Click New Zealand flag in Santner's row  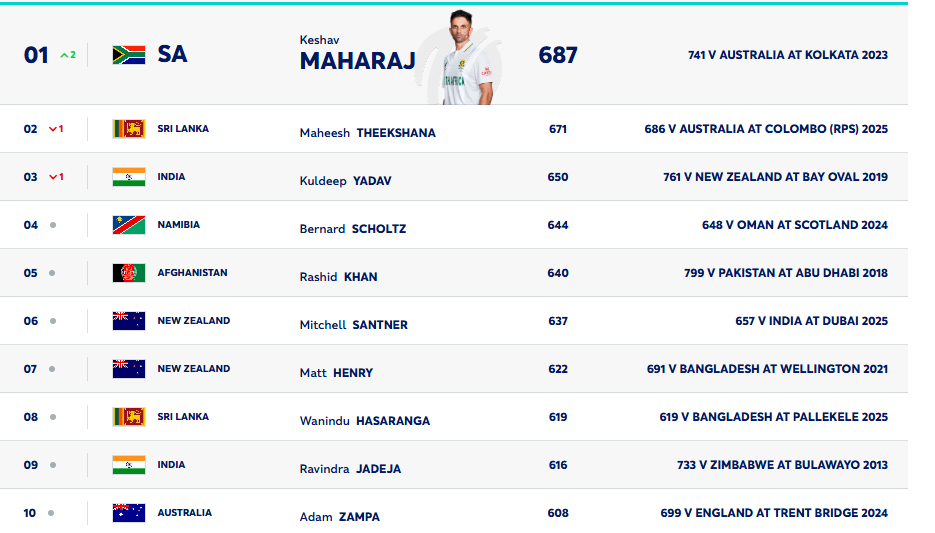129,321
